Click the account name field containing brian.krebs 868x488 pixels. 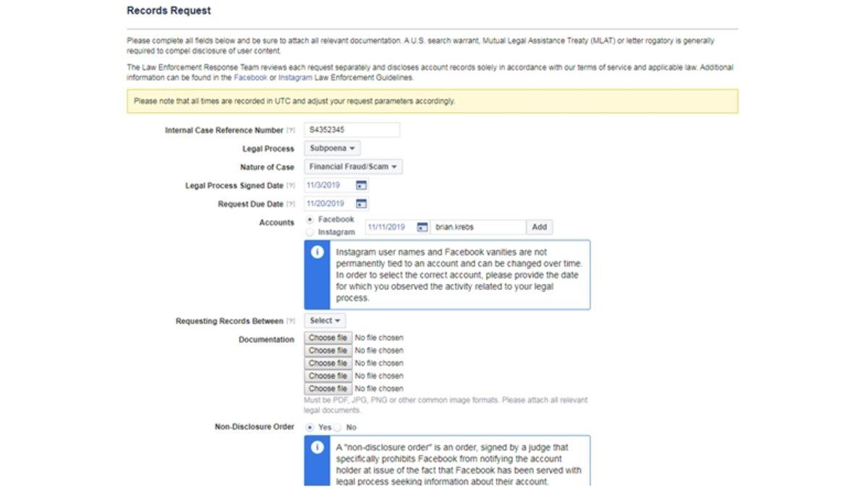pyautogui.click(x=478, y=227)
